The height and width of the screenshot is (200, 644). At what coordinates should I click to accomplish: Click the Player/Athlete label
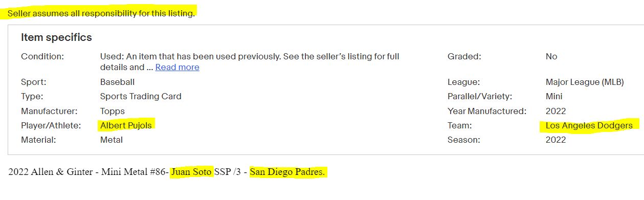tap(51, 125)
